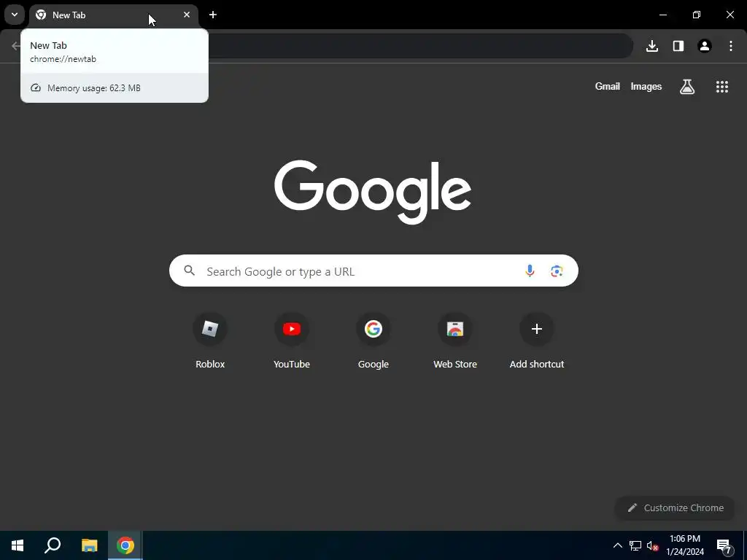Open the notifications action center
Image resolution: width=747 pixels, height=560 pixels.
[724, 545]
